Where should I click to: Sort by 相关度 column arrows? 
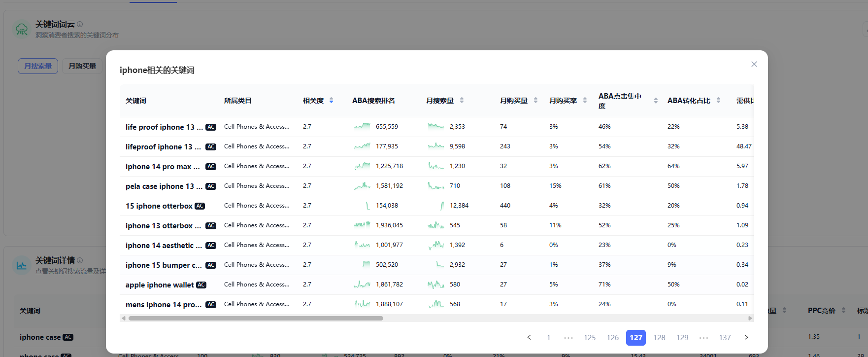click(331, 101)
